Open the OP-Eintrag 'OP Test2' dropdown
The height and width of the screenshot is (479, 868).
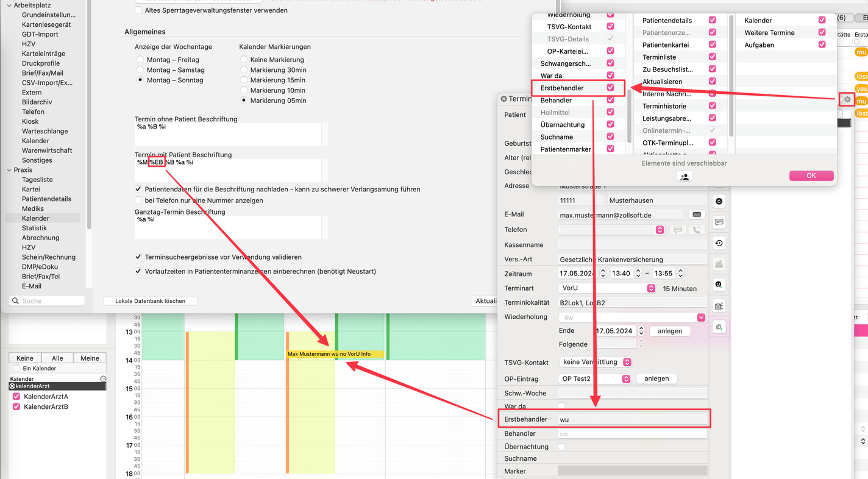click(594, 378)
